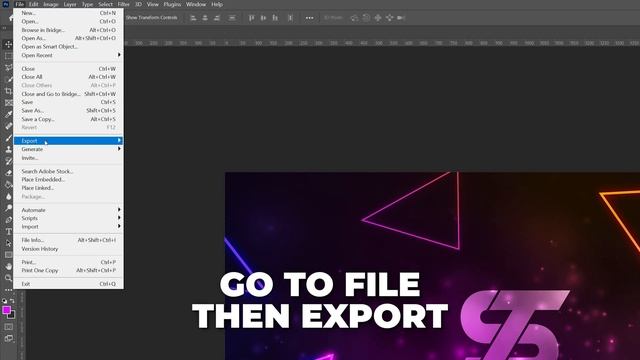Choose File Info... menu item

[x=69, y=240]
